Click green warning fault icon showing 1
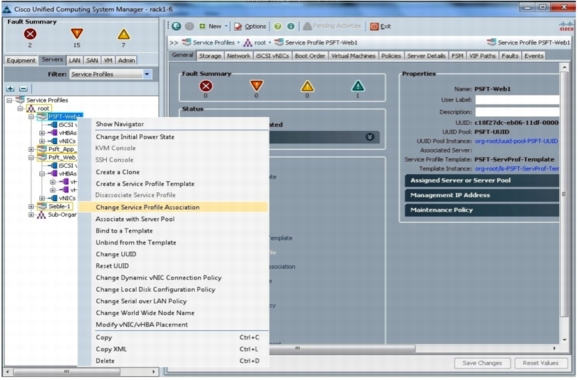Screen dimensions: 578x380 pos(358,86)
